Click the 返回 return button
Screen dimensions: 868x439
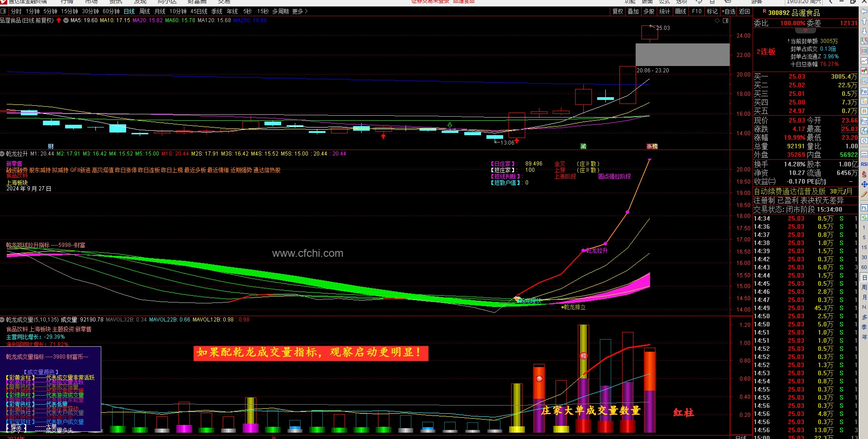pos(745,11)
